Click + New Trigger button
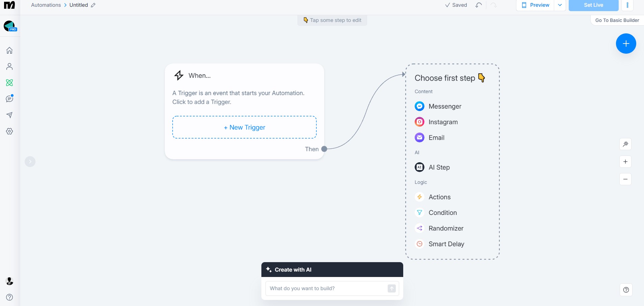Viewport: 644px width, 306px height. pos(244,127)
